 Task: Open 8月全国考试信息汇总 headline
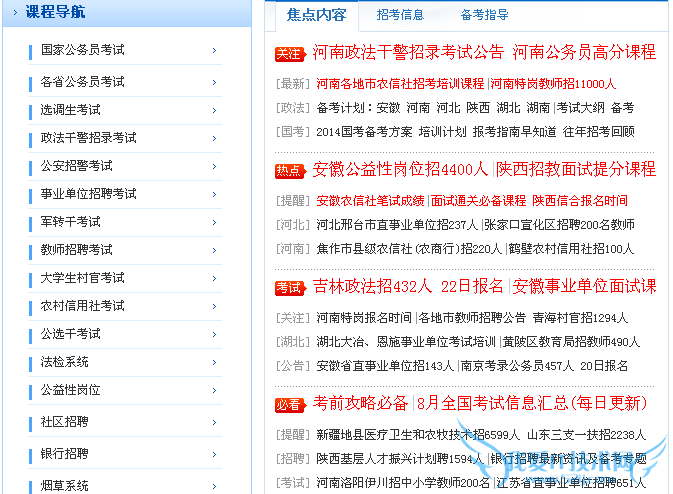tap(532, 403)
